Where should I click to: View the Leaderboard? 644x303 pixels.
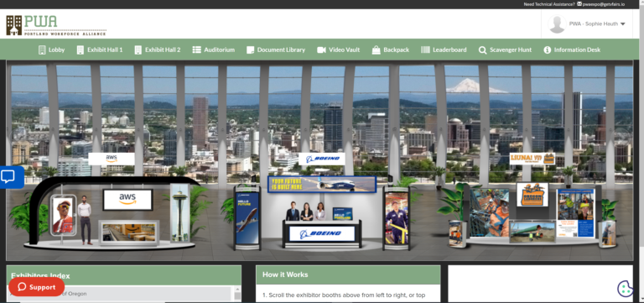tap(444, 50)
